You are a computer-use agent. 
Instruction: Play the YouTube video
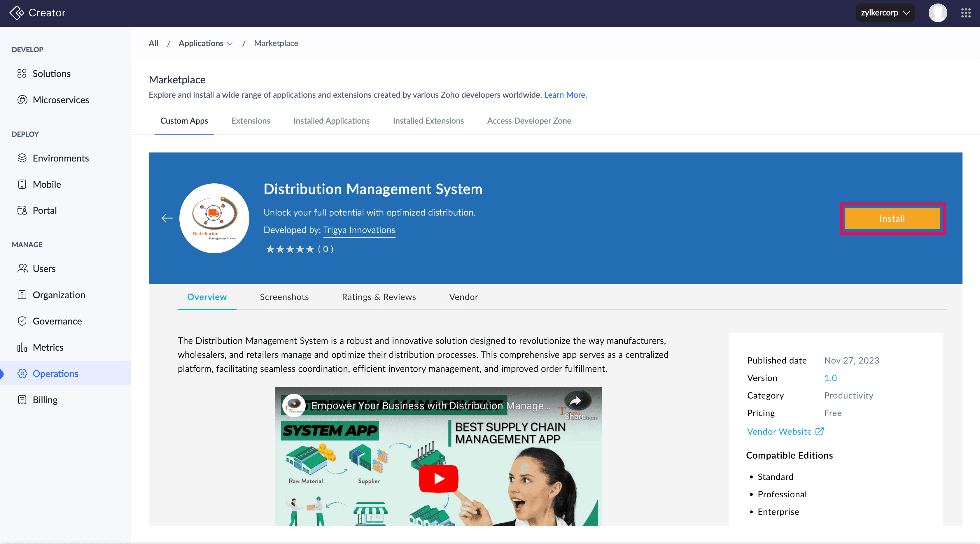438,478
